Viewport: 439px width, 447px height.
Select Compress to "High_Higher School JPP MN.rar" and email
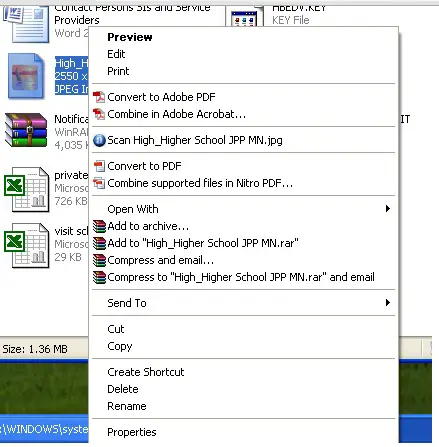[241, 277]
